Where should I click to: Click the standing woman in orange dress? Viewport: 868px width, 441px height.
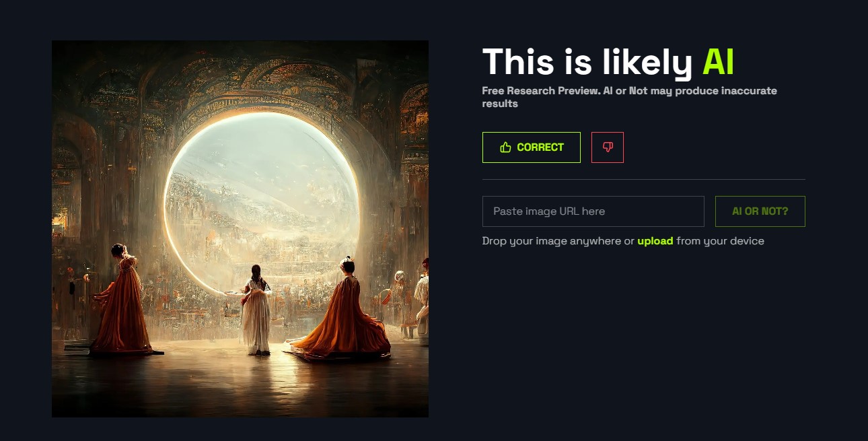click(122, 300)
